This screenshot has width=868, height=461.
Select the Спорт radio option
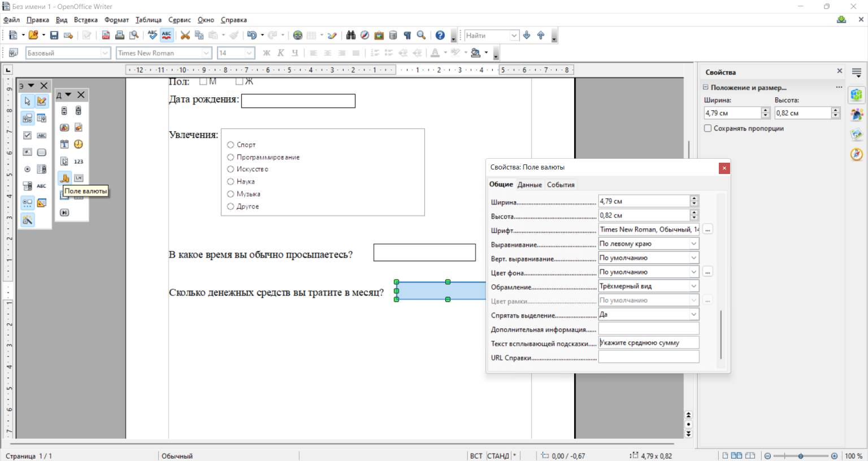pyautogui.click(x=231, y=145)
